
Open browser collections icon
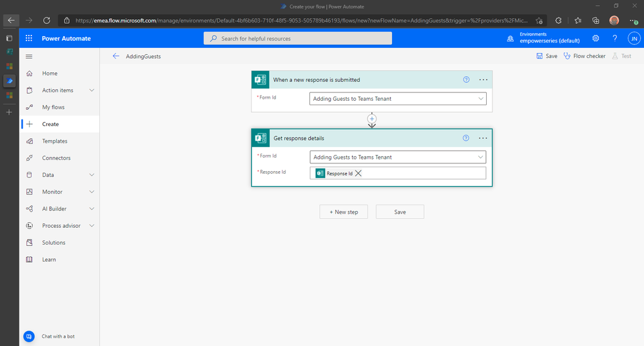[x=596, y=20]
